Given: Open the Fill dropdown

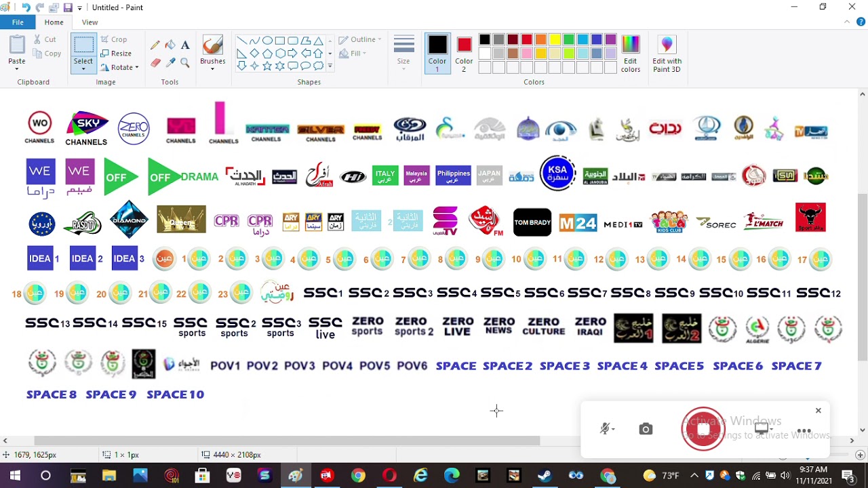Looking at the screenshot, I should click(x=353, y=54).
